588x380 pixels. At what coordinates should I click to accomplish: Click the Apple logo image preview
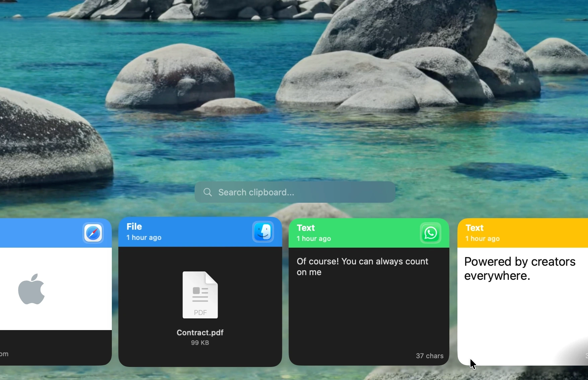pos(32,289)
